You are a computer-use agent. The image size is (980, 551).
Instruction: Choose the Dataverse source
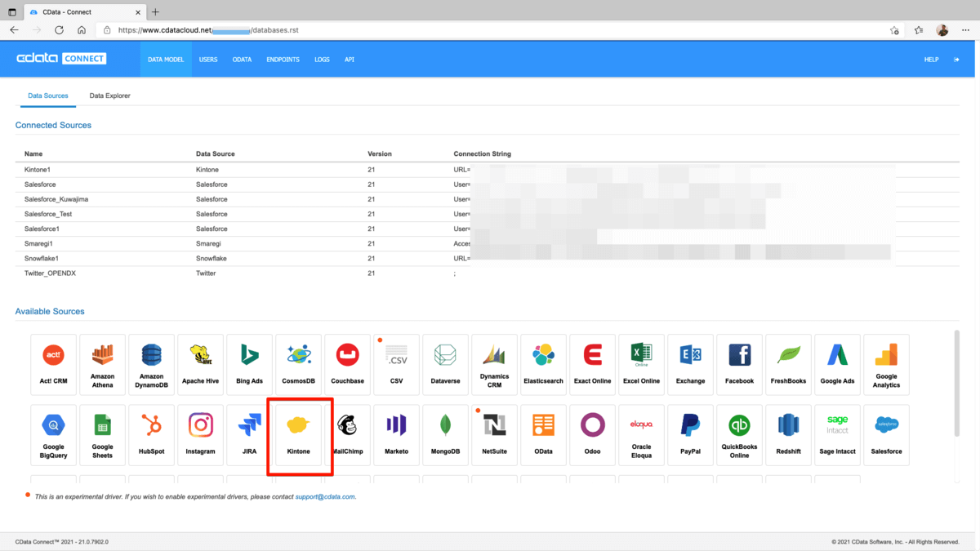(446, 364)
